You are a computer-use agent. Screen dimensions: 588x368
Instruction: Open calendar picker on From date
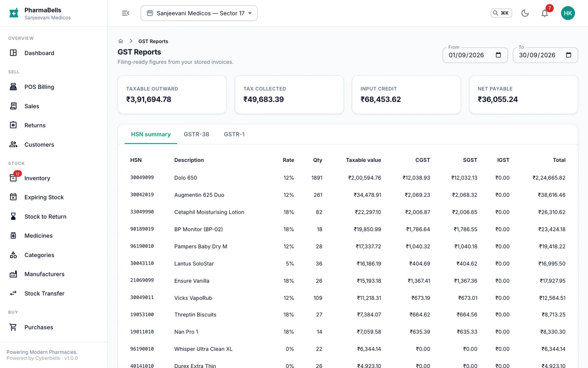(498, 55)
